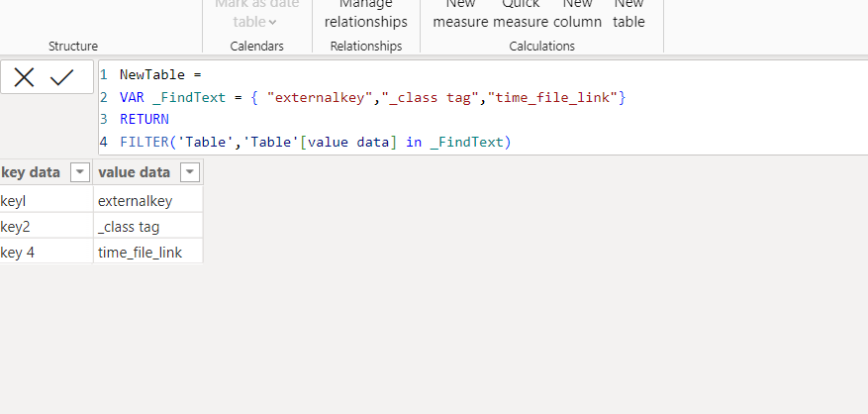This screenshot has width=868, height=414.
Task: Click the VAR _FindText formula line
Action: click(372, 97)
